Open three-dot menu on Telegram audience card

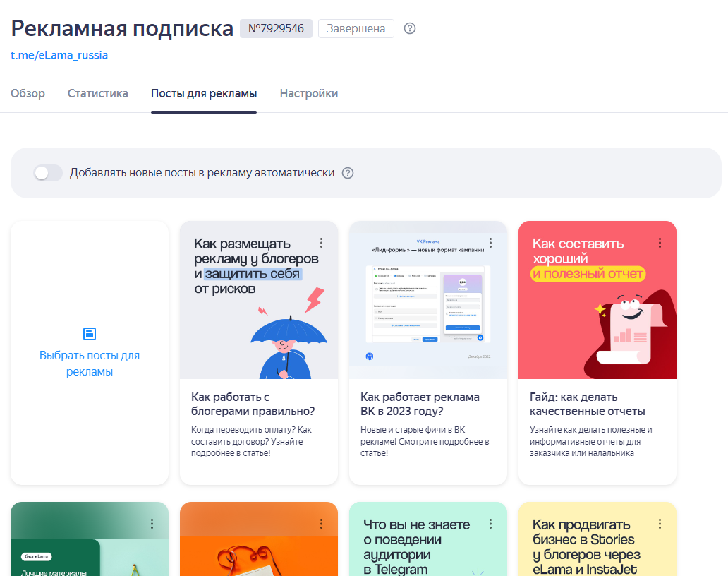click(x=491, y=524)
